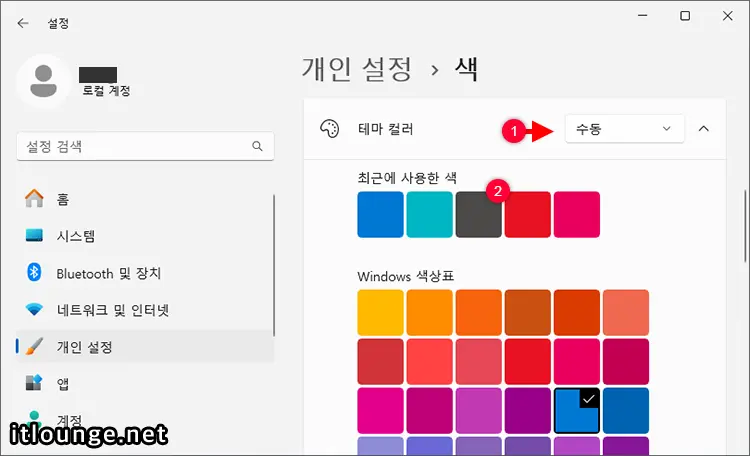Screen dimensions: 750x456
Task: Click the Bluetooth icon in sidebar
Action: pos(34,272)
